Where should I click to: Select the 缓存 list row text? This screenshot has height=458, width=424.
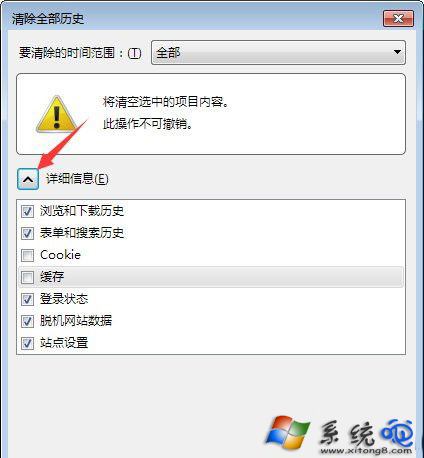click(x=52, y=277)
